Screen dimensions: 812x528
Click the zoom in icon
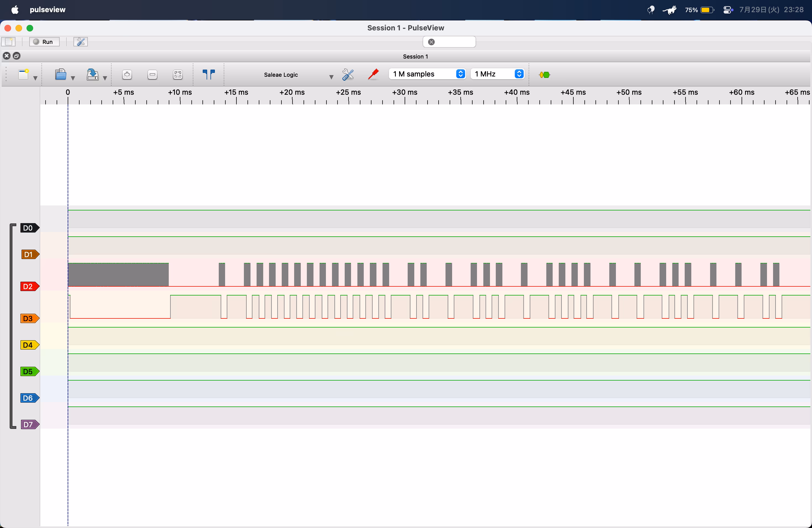tap(127, 75)
